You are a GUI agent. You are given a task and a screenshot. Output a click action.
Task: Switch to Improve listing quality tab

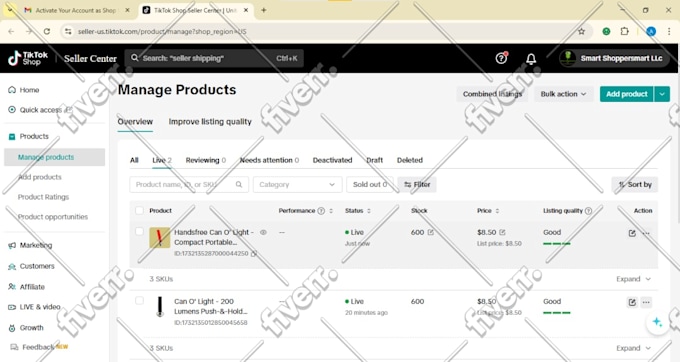(210, 122)
